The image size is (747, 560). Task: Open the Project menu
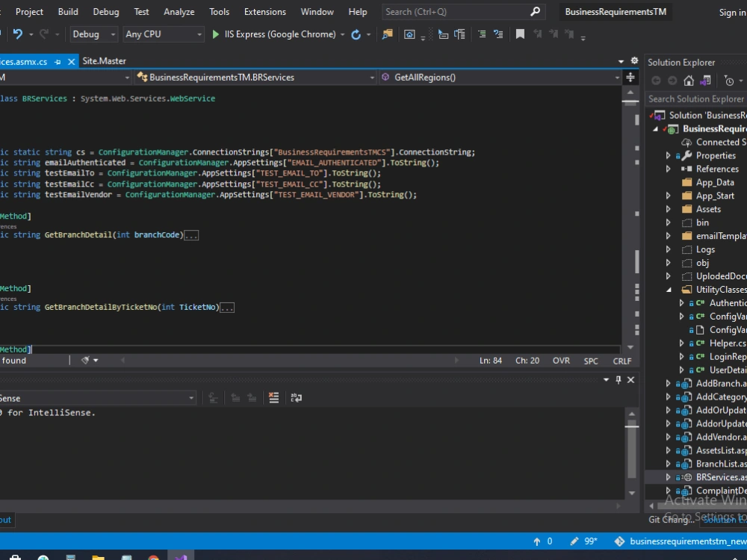click(x=29, y=11)
